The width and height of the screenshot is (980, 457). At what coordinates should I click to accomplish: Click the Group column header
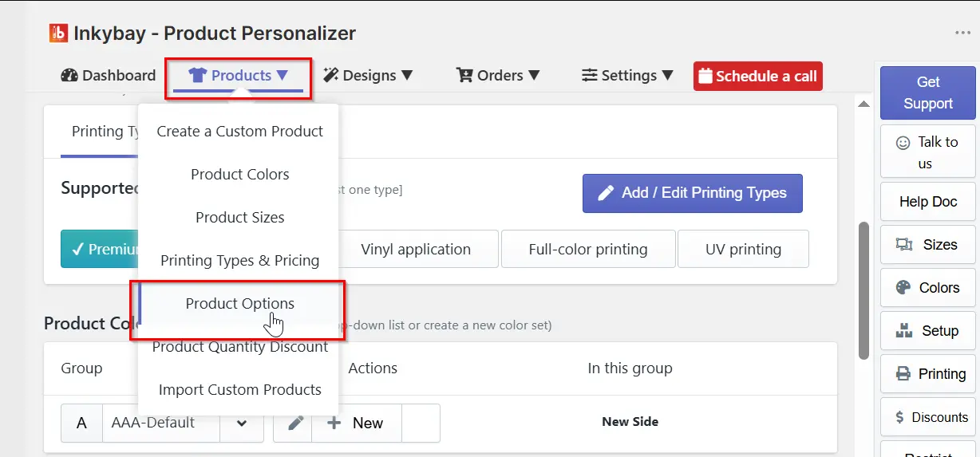81,368
